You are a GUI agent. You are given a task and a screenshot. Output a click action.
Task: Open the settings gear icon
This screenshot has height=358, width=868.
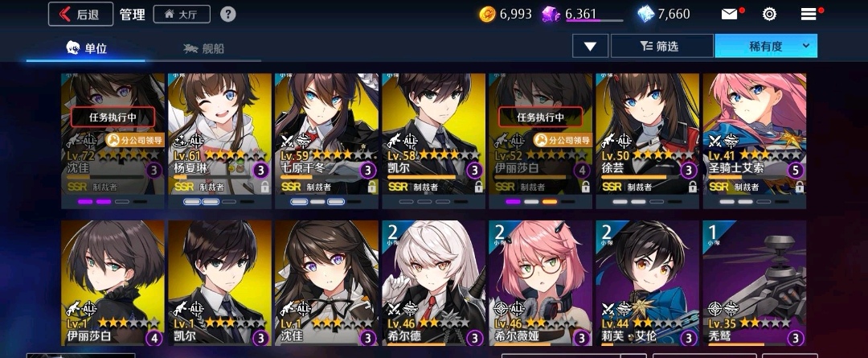[769, 14]
